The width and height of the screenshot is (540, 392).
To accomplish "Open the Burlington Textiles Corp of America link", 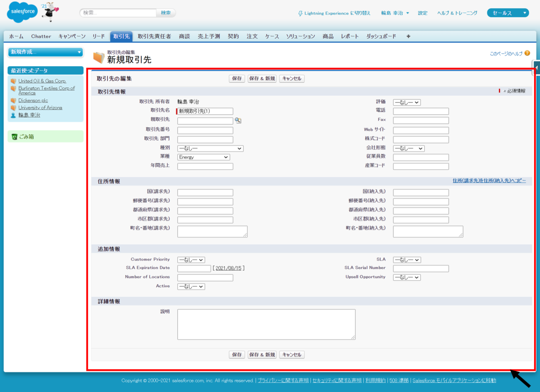I will [46, 91].
